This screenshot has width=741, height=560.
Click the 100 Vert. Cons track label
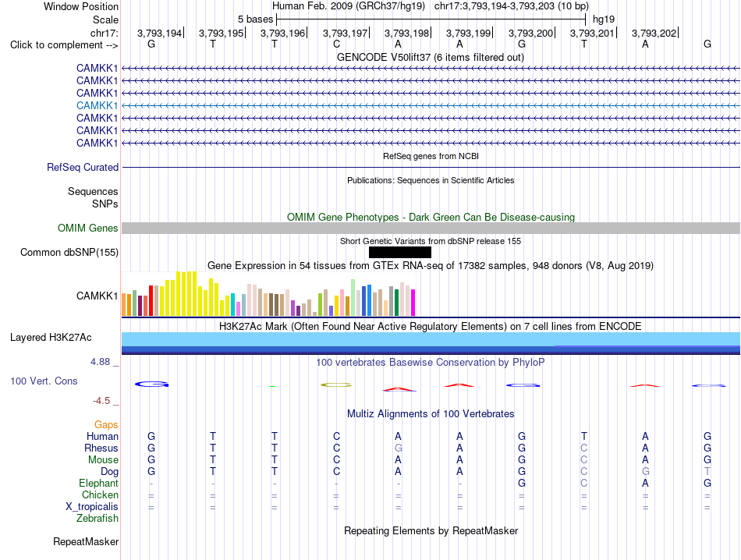(44, 381)
